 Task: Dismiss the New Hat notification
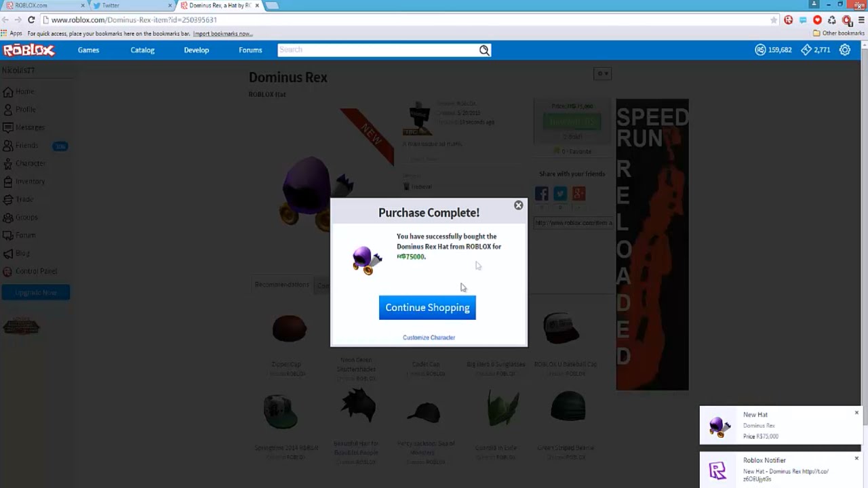856,413
